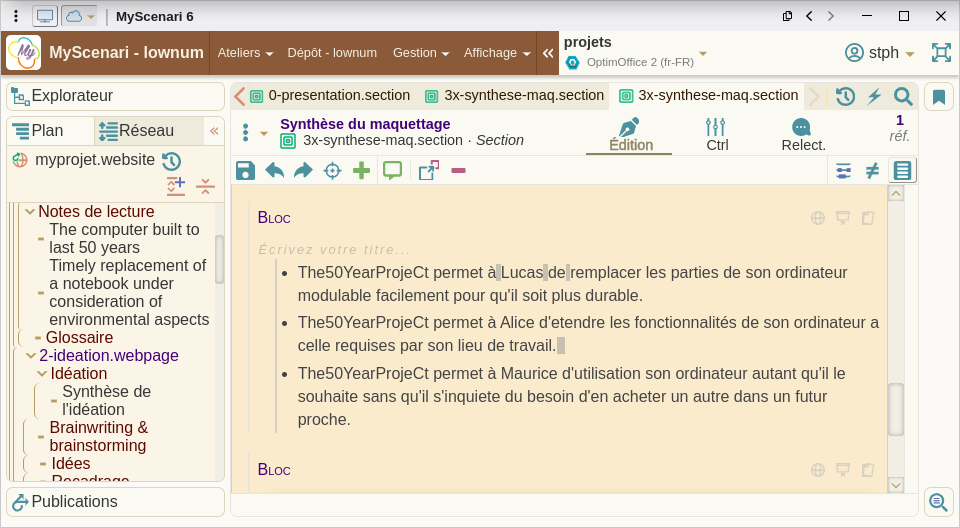The width and height of the screenshot is (960, 528).
Task: Remove item with the pink minus icon
Action: (458, 171)
